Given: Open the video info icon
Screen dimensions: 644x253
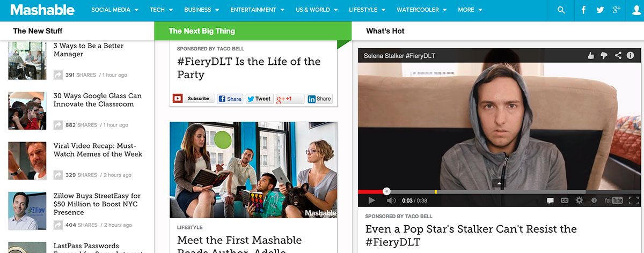Looking at the screenshot, I should pos(631,55).
